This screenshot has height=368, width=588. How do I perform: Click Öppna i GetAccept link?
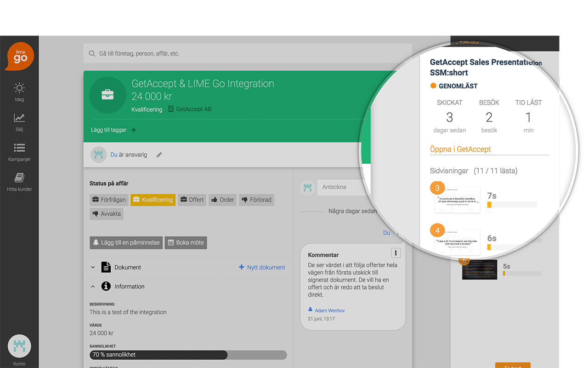click(x=460, y=149)
